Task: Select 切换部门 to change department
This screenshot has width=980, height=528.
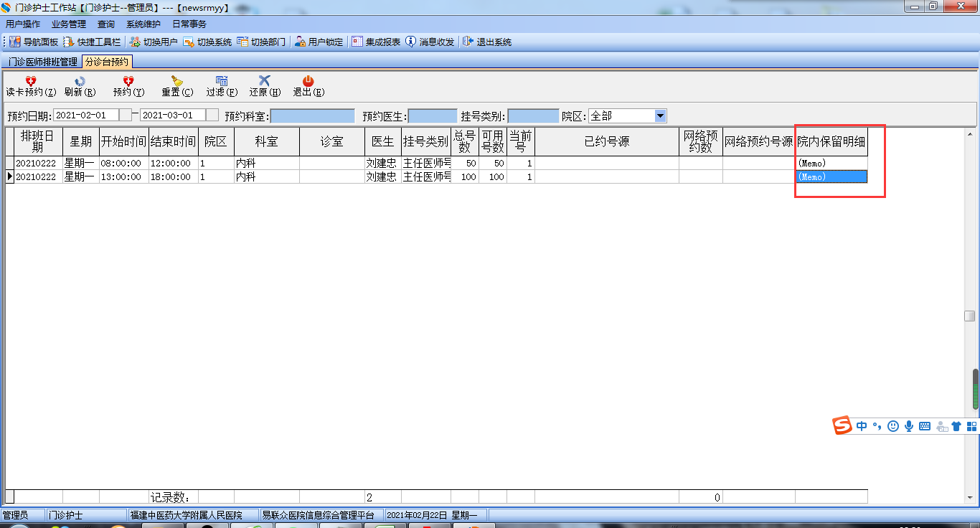Action: click(x=261, y=42)
